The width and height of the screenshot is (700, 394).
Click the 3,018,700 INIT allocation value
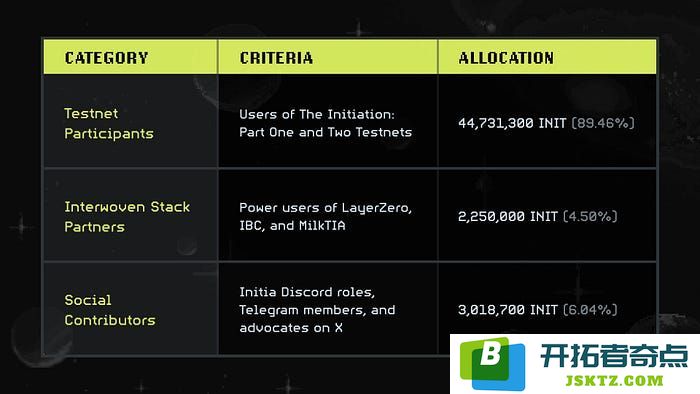click(508, 310)
